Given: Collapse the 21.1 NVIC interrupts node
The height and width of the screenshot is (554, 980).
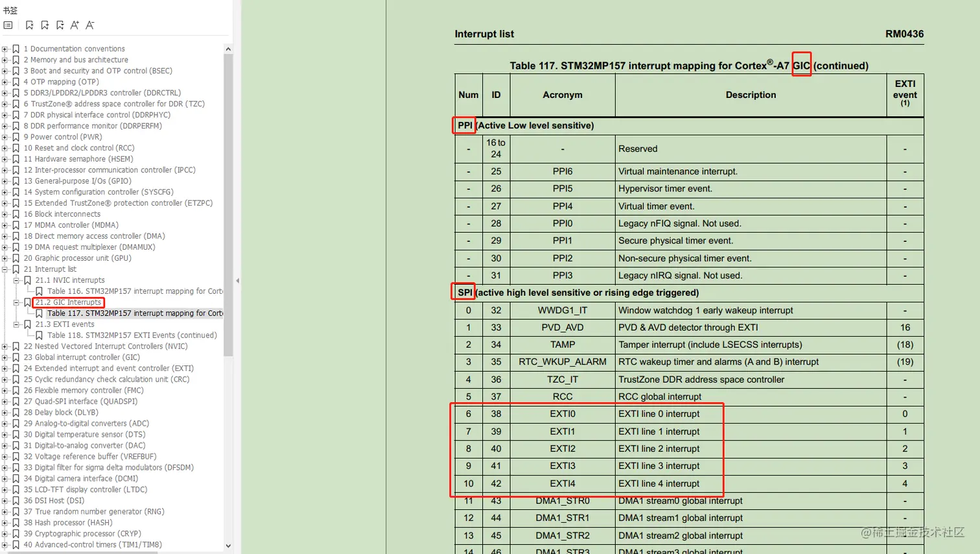Looking at the screenshot, I should pyautogui.click(x=17, y=280).
